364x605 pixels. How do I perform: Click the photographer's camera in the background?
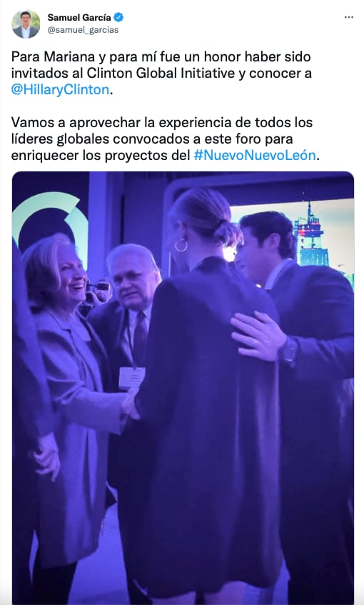click(x=99, y=287)
